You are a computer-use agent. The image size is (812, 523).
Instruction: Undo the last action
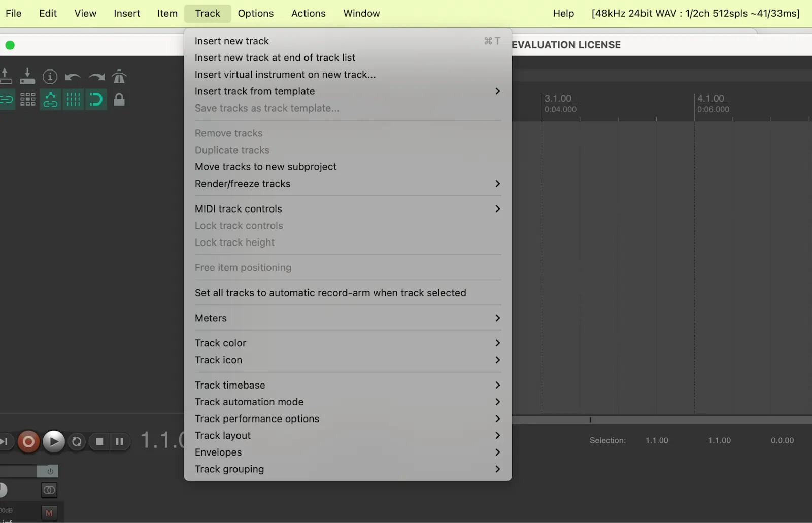coord(73,77)
